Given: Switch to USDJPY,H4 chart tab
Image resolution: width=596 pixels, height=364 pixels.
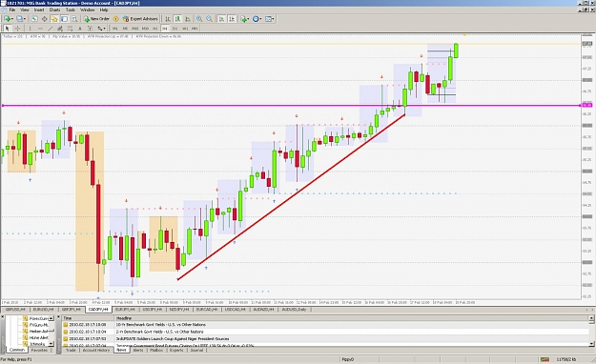Looking at the screenshot, I should (x=152, y=310).
